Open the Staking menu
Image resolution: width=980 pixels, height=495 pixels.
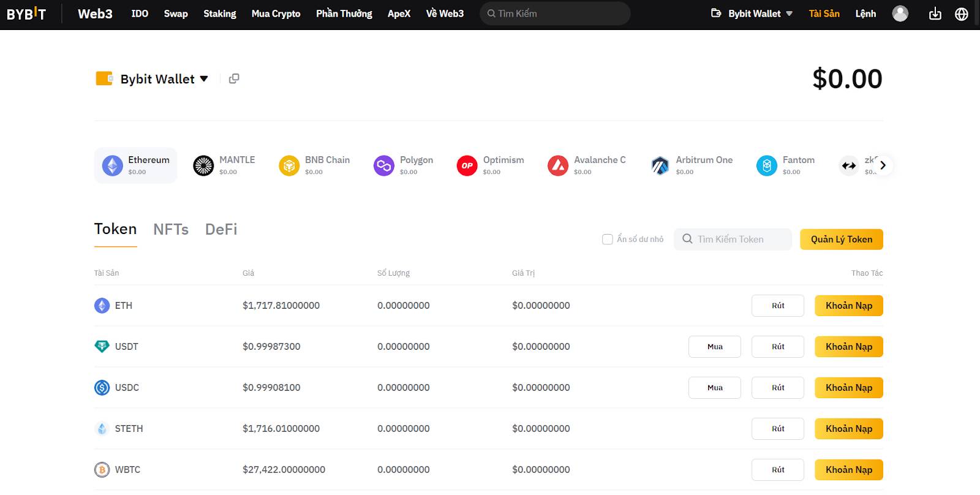[x=220, y=13]
